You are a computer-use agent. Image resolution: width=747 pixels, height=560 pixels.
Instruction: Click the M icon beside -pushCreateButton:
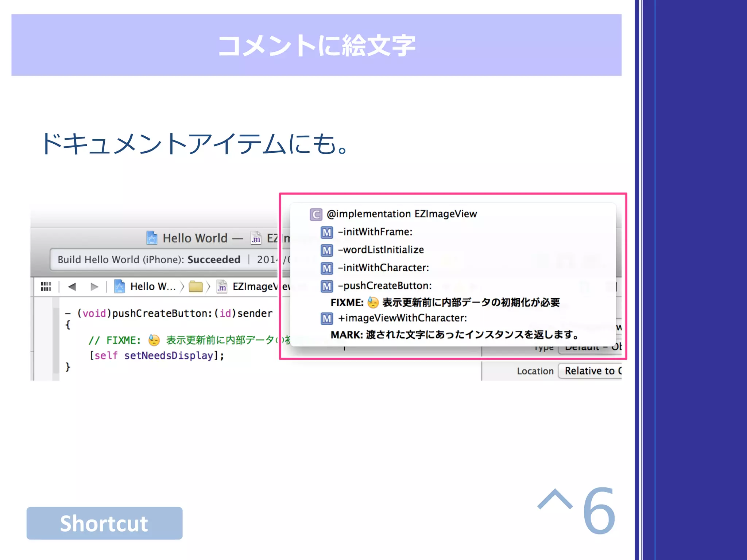[327, 286]
